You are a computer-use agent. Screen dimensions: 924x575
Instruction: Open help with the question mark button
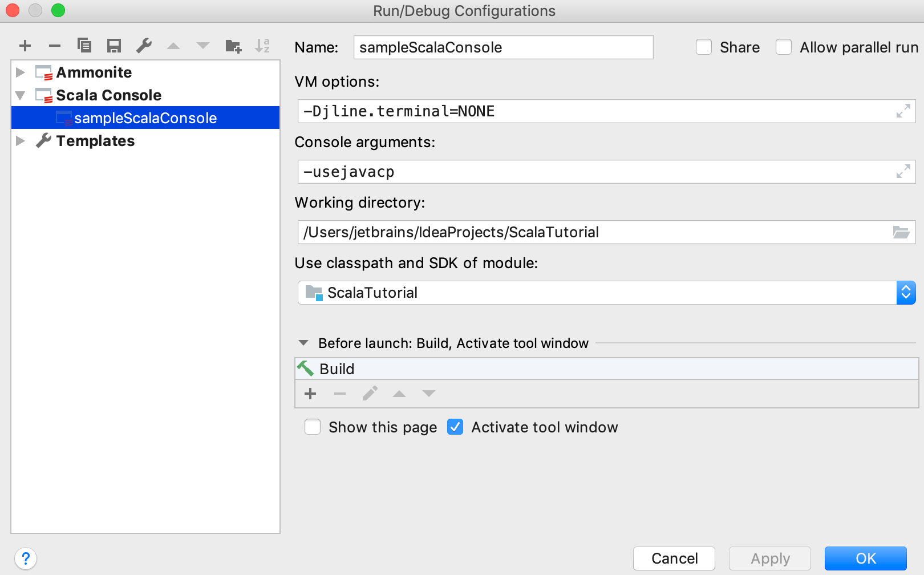pos(25,558)
